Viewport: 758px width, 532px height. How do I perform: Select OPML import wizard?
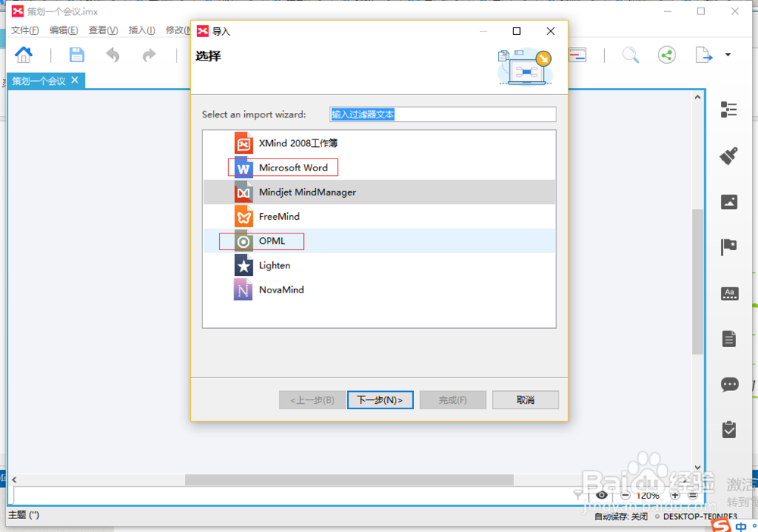(x=379, y=241)
